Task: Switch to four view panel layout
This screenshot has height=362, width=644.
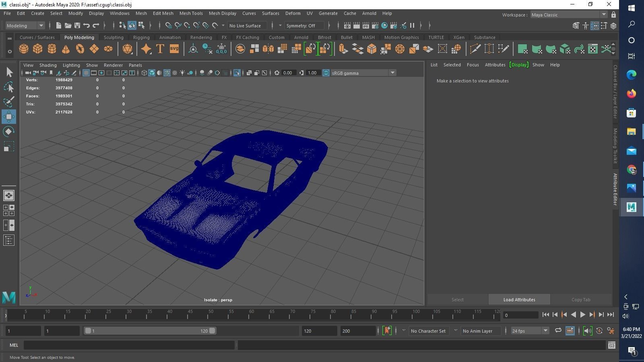Action: 9,210
